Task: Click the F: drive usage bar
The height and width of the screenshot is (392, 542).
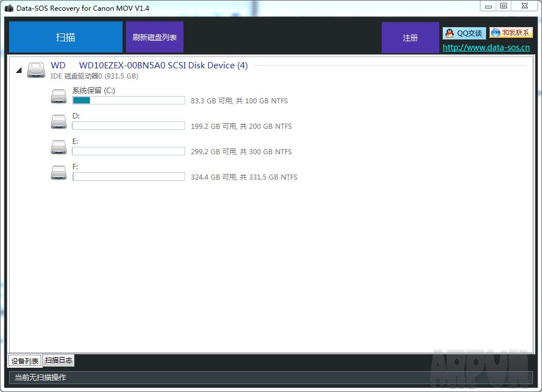Action: click(129, 177)
